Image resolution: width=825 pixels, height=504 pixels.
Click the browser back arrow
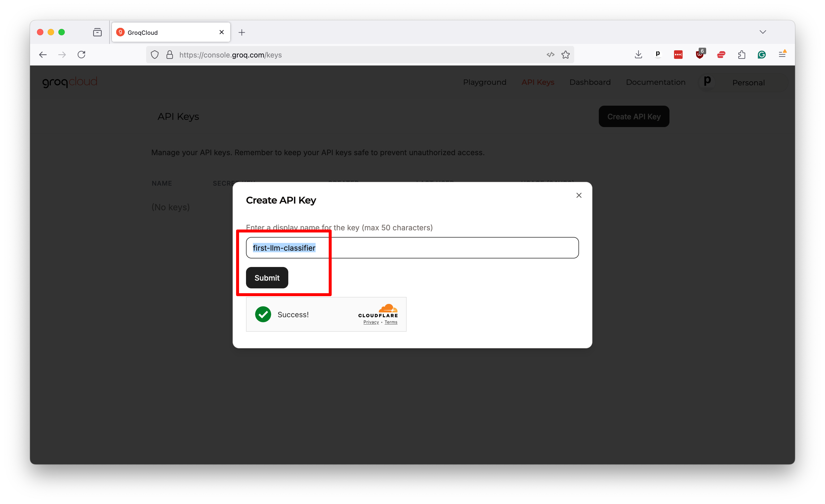coord(43,55)
